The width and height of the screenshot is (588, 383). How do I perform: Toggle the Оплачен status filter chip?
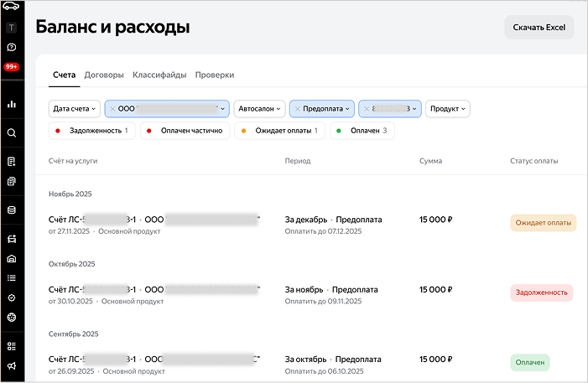362,131
